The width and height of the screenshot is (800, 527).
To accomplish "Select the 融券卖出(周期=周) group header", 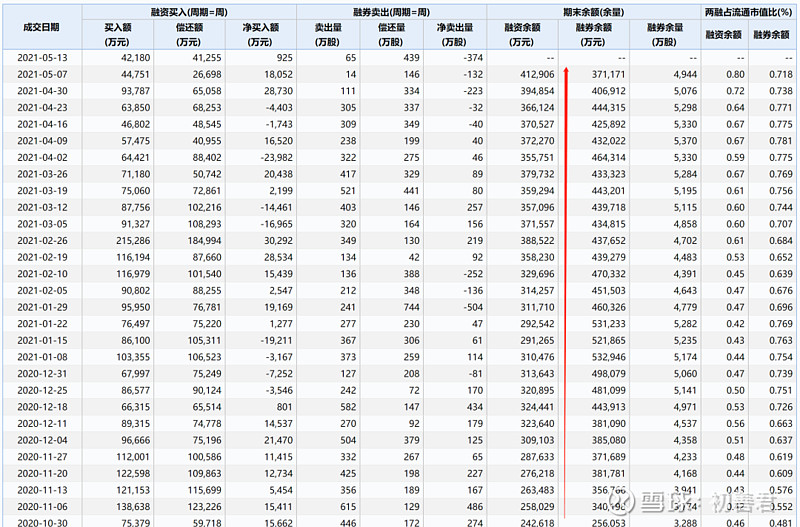I will (391, 12).
